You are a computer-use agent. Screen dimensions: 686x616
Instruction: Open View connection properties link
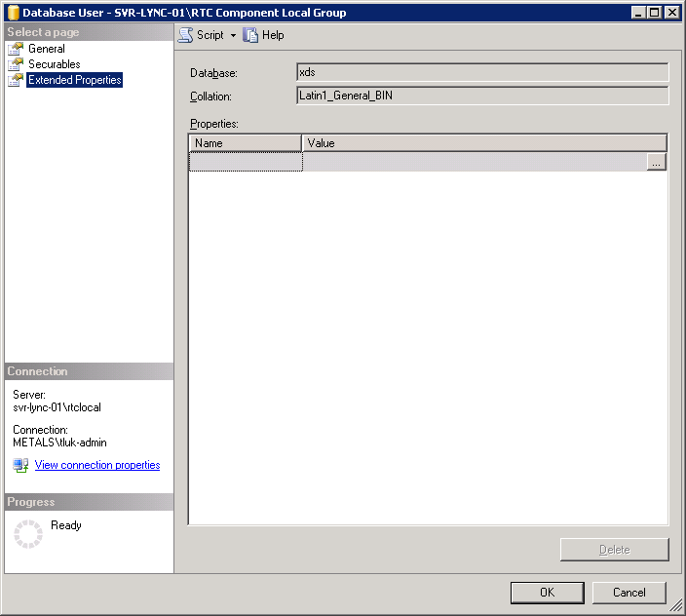97,465
